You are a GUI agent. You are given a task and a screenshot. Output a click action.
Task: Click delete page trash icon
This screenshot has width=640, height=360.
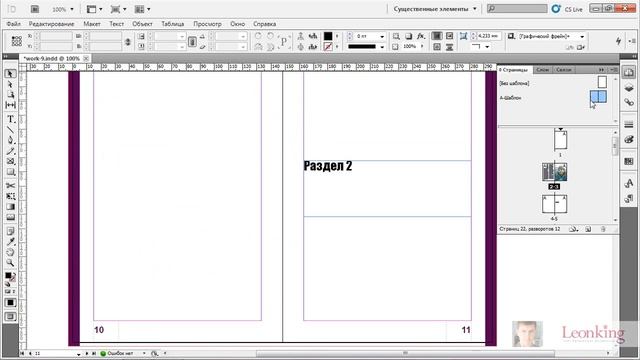[603, 229]
